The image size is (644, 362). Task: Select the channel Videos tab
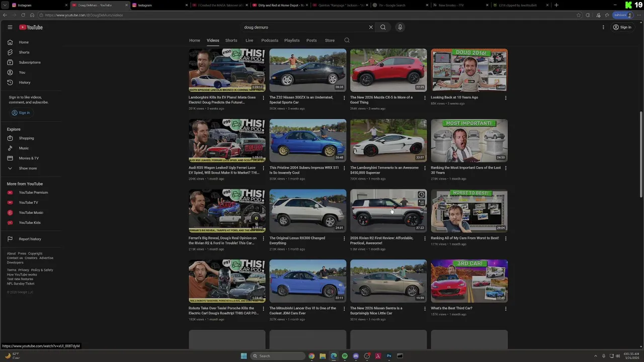coord(213,40)
